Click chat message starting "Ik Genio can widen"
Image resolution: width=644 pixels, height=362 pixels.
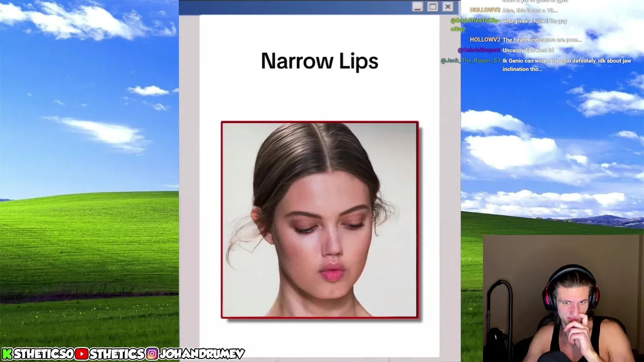567,65
